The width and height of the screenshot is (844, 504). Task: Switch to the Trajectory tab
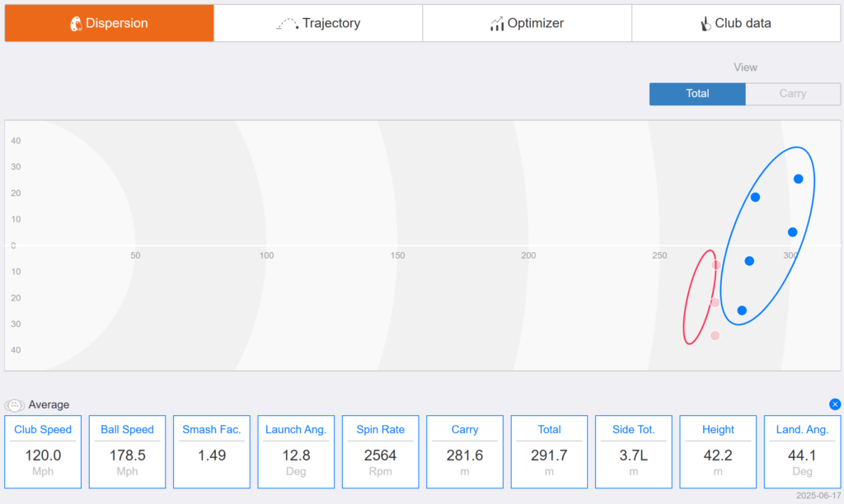(x=318, y=23)
